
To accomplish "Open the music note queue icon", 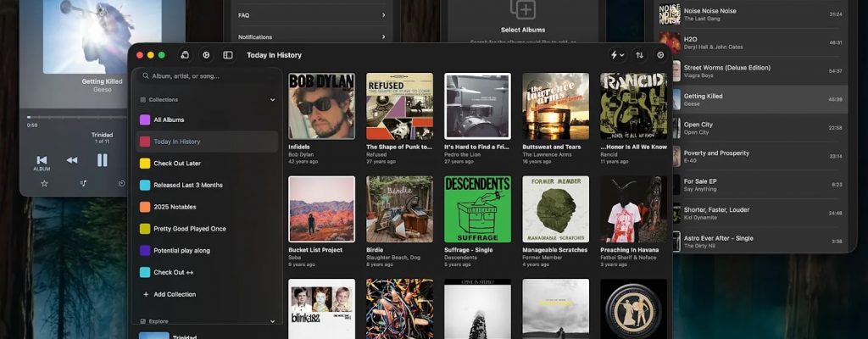I will (83, 183).
